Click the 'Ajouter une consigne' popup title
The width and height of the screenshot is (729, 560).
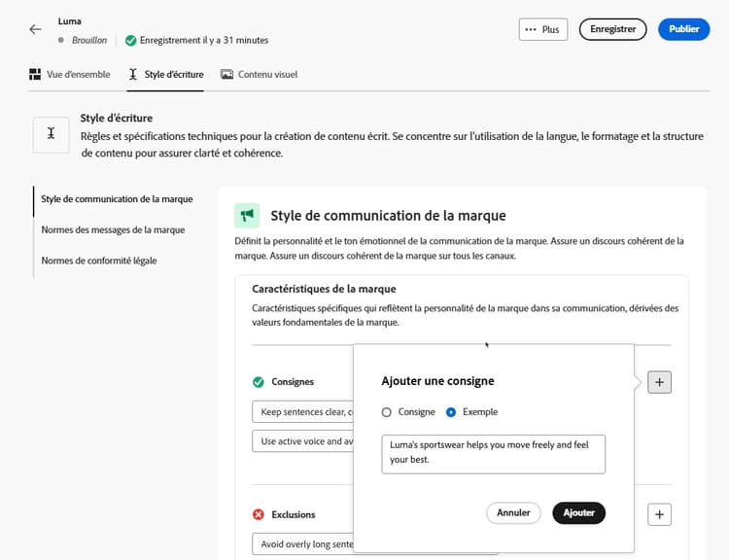click(x=437, y=381)
